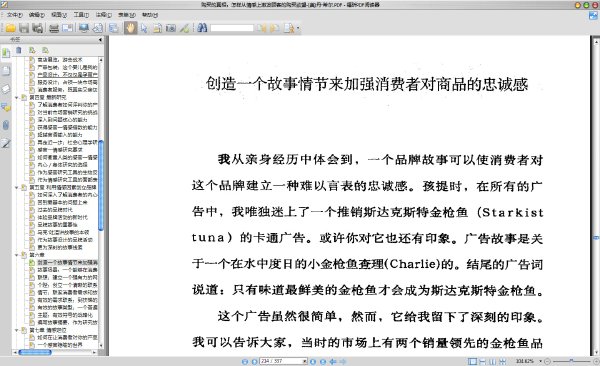Select the 第七章 chapter bookmark

pos(48,330)
